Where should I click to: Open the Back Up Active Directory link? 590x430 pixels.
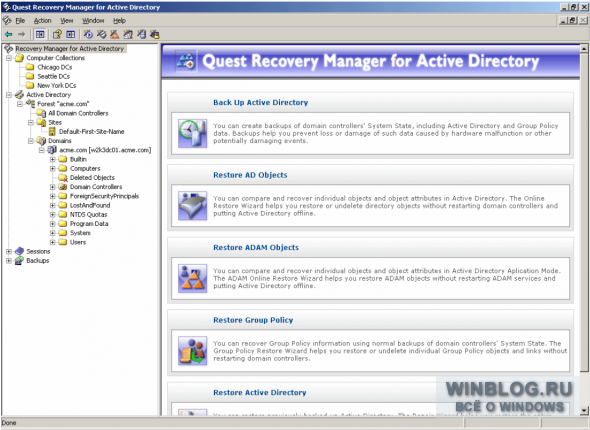(260, 102)
